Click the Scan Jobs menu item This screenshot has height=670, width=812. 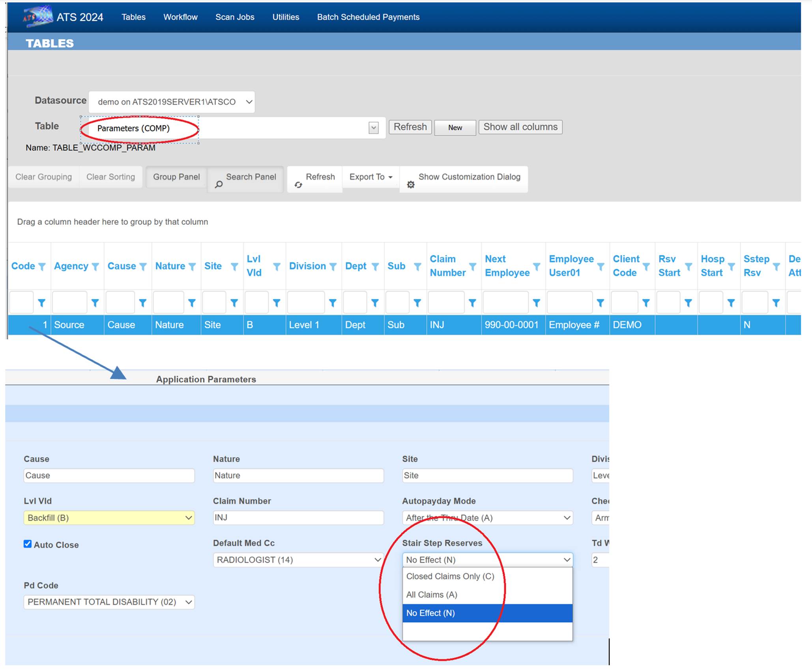[x=234, y=17]
